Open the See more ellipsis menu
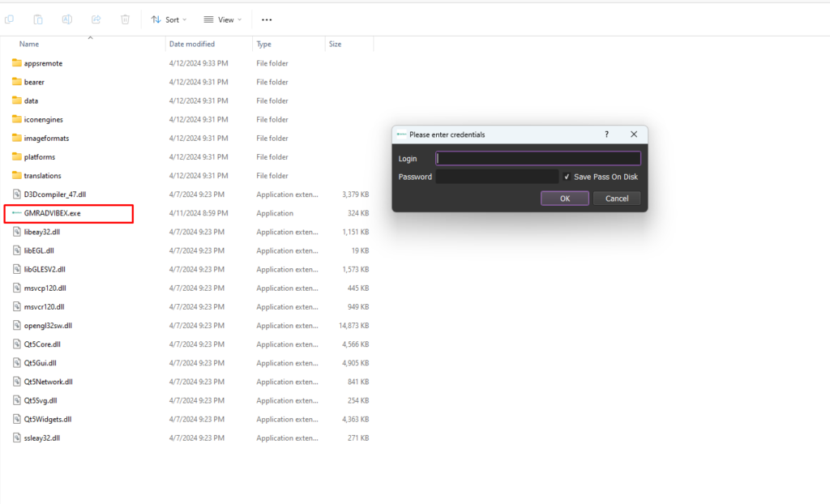Image resolution: width=830 pixels, height=504 pixels. [x=267, y=19]
